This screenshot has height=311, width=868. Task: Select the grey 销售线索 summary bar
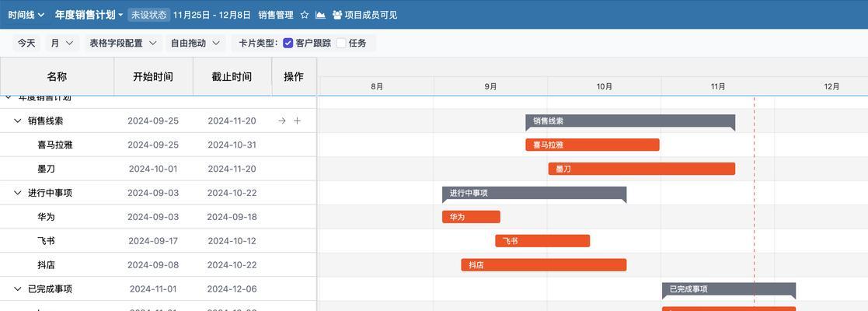click(x=630, y=121)
